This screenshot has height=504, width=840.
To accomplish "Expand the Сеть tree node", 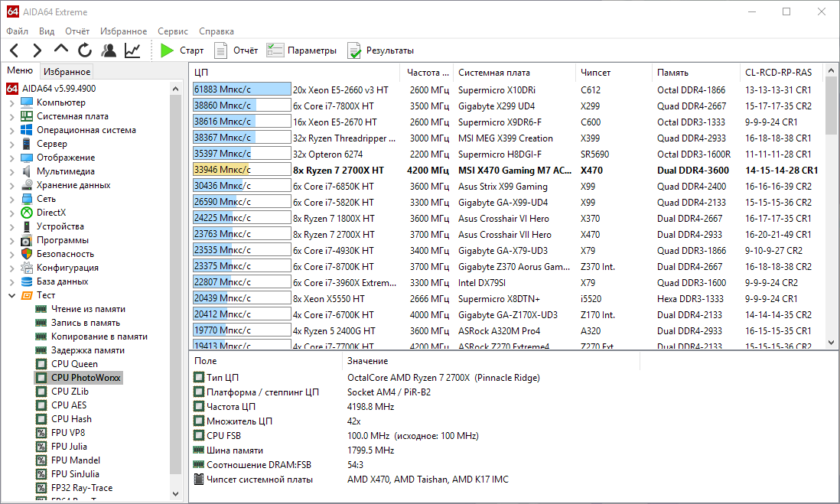I will tap(11, 199).
